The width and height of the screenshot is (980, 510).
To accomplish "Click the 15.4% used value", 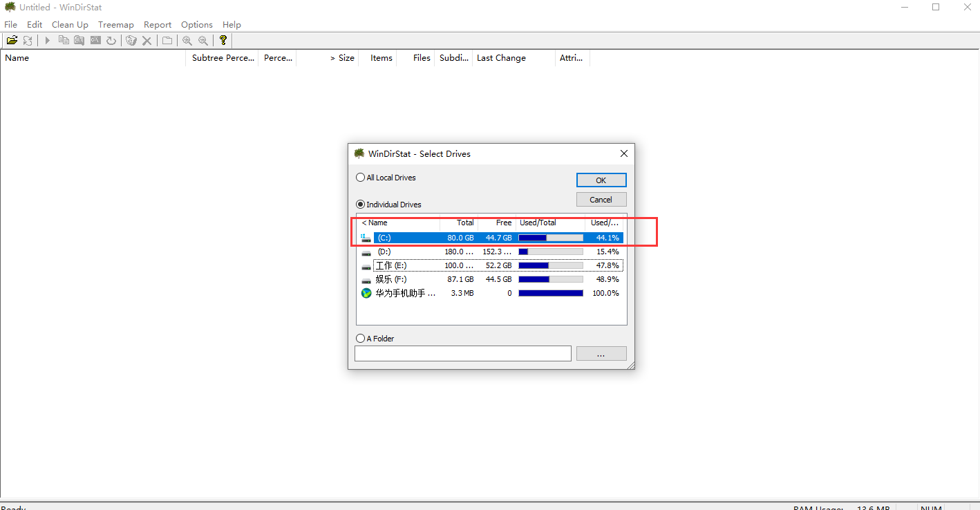I will pos(607,252).
